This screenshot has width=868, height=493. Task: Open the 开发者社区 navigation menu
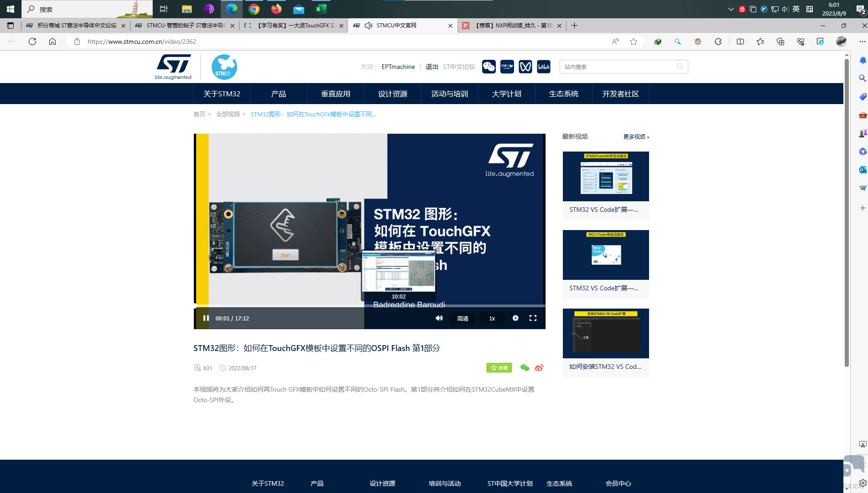pos(621,94)
